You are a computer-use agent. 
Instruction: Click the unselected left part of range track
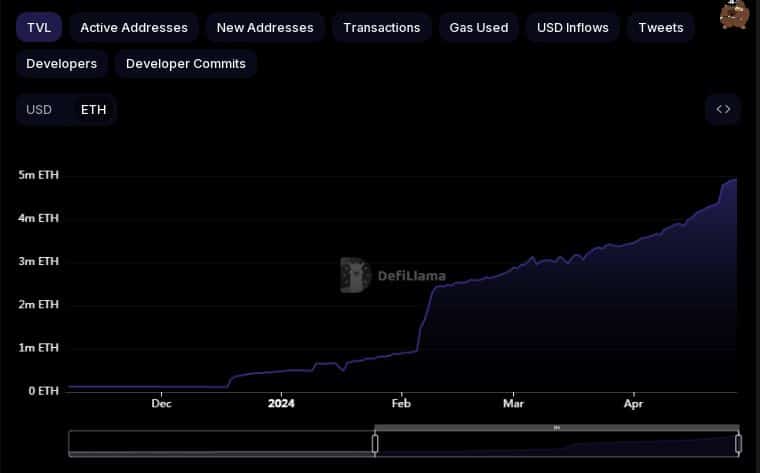(x=220, y=443)
